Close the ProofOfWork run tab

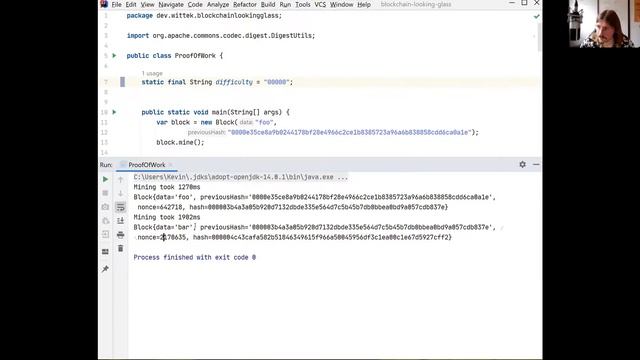171,165
